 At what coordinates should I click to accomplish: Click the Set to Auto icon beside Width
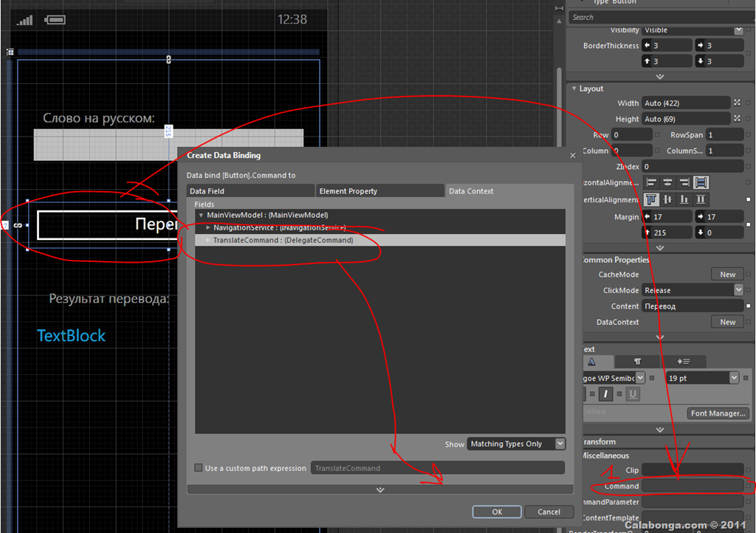(x=738, y=103)
